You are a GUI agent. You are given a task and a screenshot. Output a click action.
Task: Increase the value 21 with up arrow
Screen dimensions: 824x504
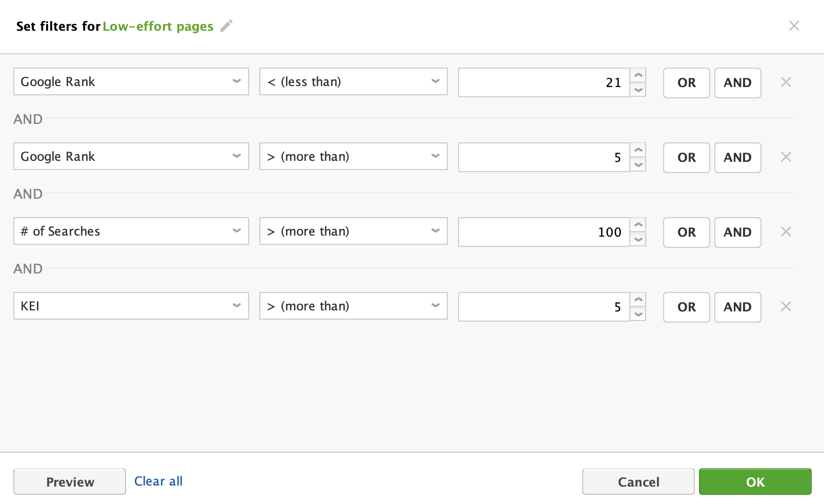[x=638, y=75]
